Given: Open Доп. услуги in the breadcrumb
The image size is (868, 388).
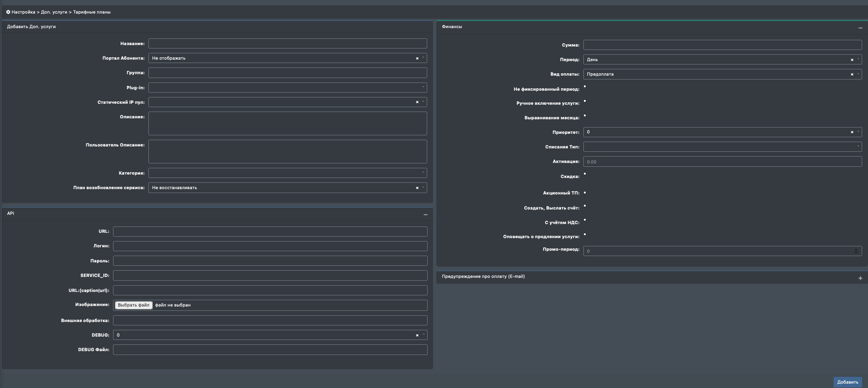Looking at the screenshot, I should point(54,12).
